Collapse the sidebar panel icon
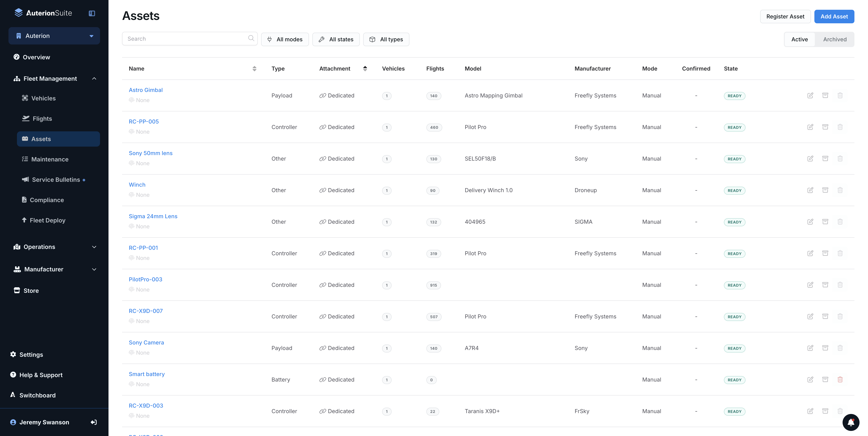Image resolution: width=868 pixels, height=436 pixels. pyautogui.click(x=92, y=13)
